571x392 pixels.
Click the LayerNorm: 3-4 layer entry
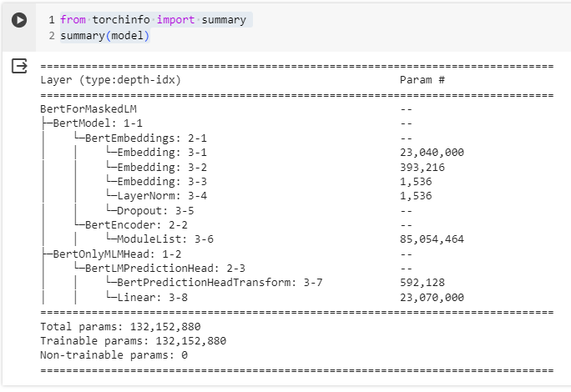point(161,195)
